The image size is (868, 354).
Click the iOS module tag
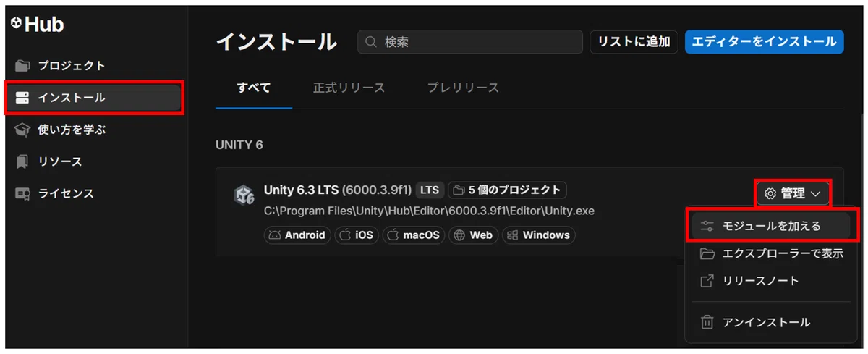point(357,235)
